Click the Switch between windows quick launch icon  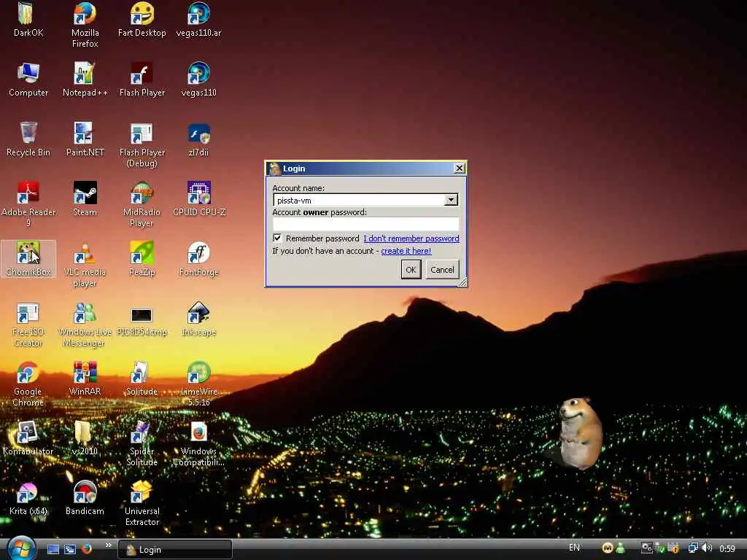(x=70, y=549)
